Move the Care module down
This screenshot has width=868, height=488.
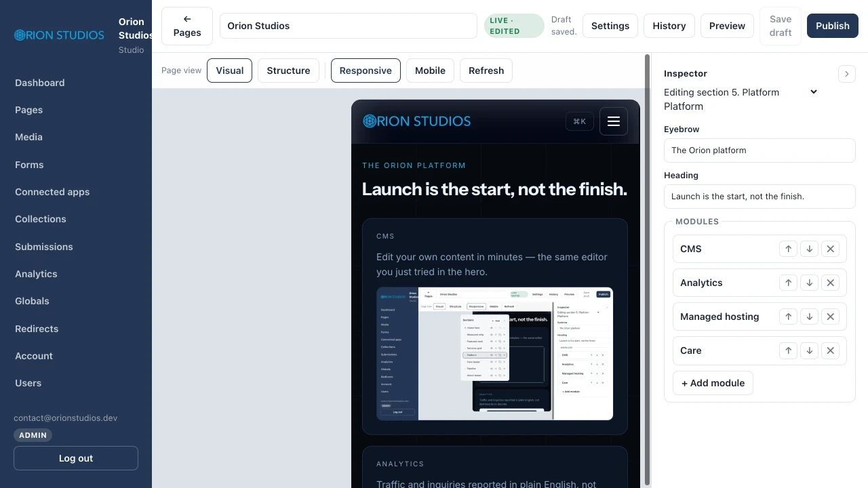[809, 350]
